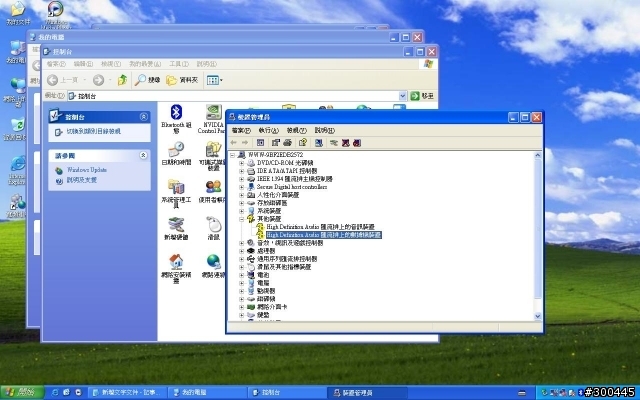Image resolution: width=640 pixels, height=400 pixels.
Task: Click the Print toolbar icon in 裝置管理員
Action: [287, 142]
